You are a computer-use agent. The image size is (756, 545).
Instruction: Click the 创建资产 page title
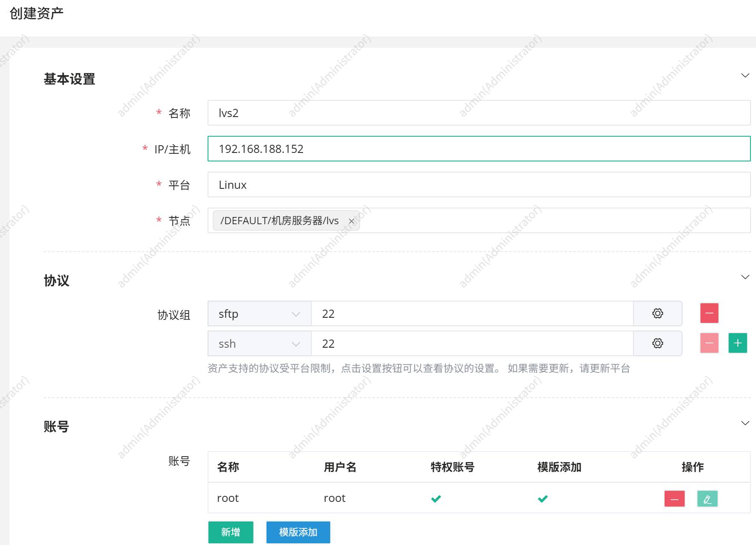36,13
